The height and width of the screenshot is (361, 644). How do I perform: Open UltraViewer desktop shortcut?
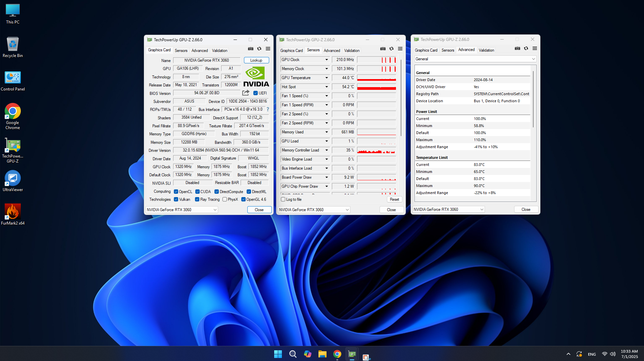click(13, 181)
